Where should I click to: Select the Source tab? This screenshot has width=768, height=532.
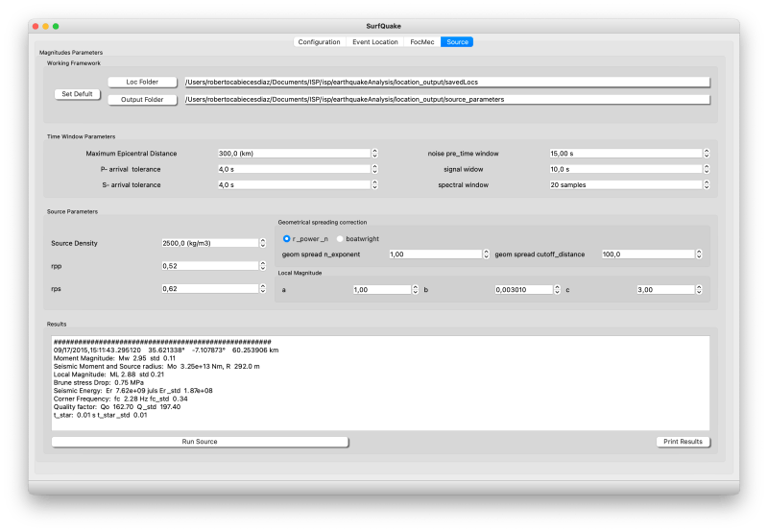pyautogui.click(x=457, y=42)
